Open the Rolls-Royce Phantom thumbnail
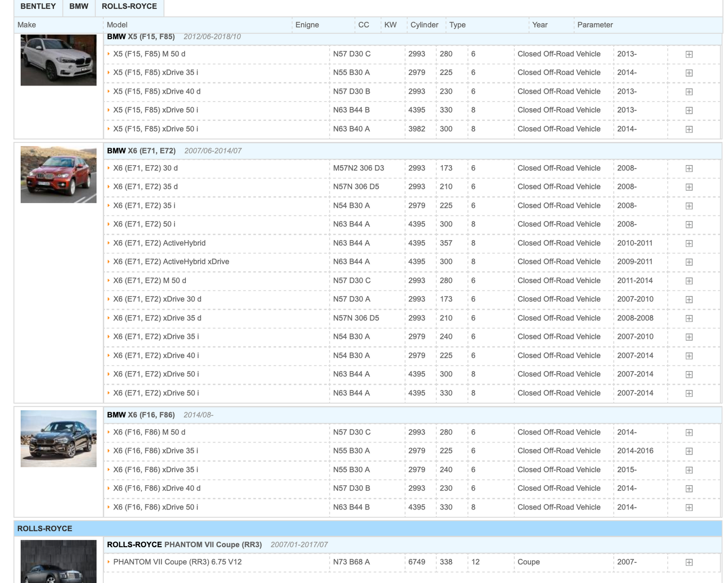This screenshot has height=583, width=728. 58,561
